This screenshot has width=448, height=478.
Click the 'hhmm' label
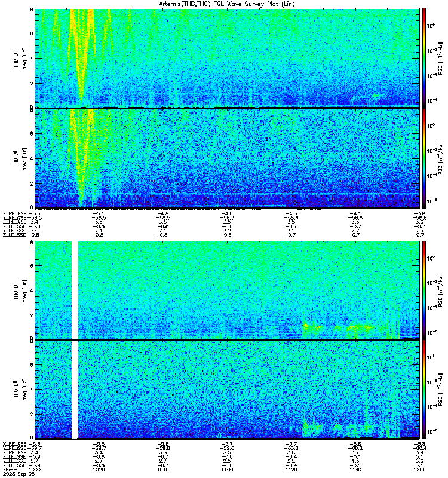[10, 470]
